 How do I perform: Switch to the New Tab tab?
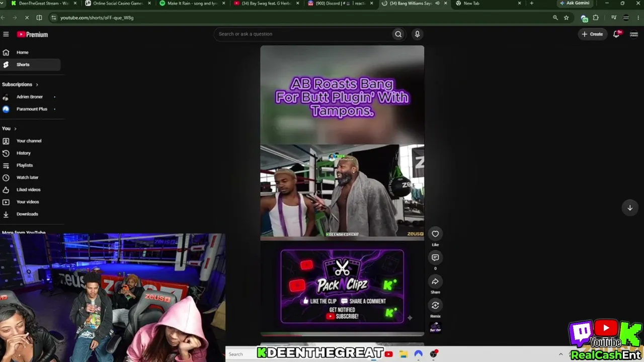click(x=489, y=3)
